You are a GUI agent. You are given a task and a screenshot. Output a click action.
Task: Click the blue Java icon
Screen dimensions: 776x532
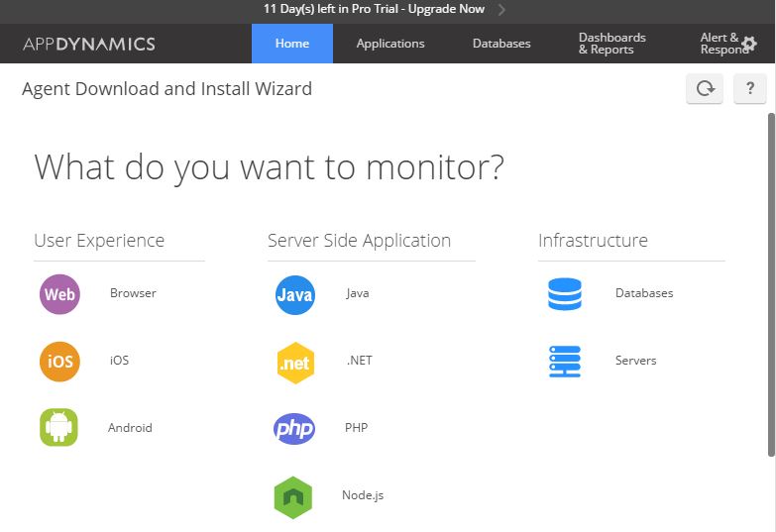294,294
